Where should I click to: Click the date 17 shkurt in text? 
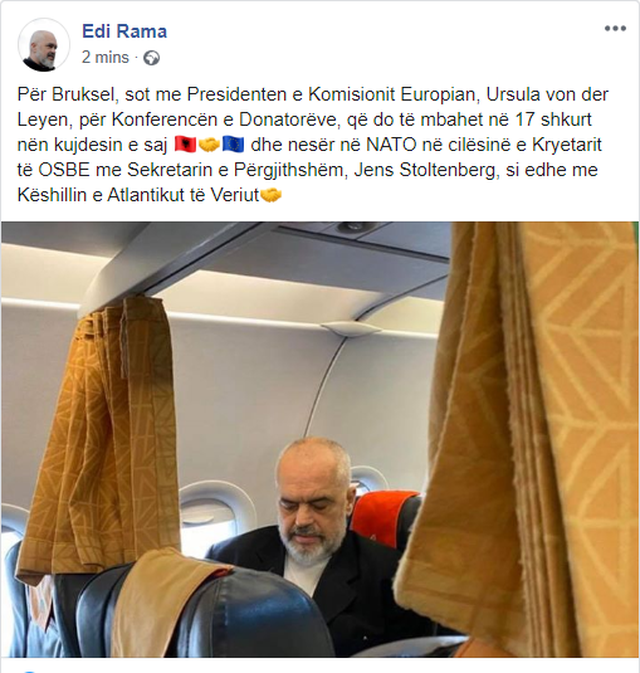point(553,119)
